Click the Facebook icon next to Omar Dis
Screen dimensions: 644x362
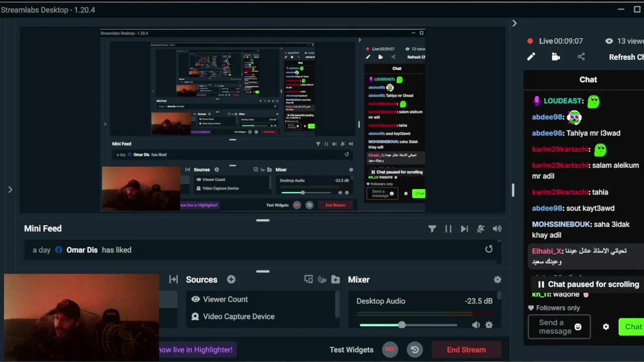pyautogui.click(x=59, y=250)
